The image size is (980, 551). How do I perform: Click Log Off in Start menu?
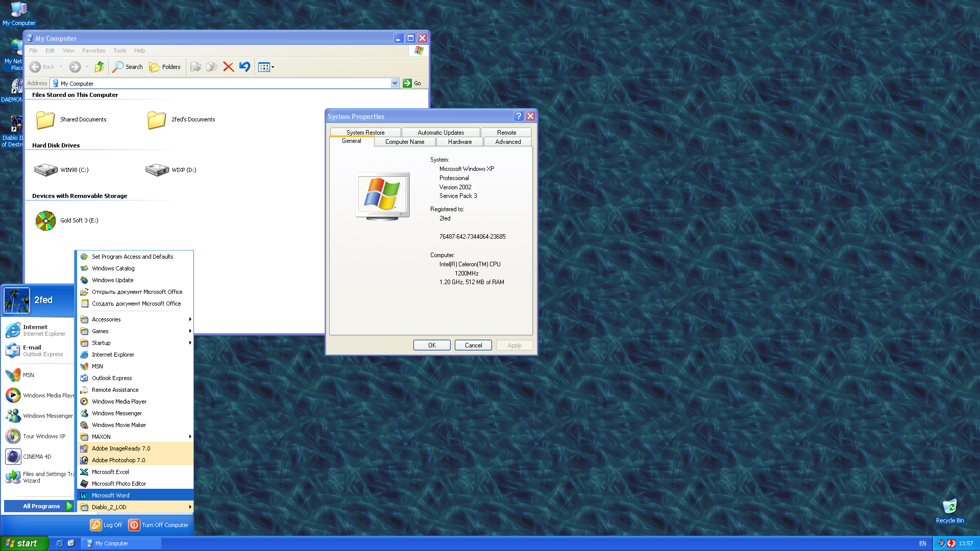[106, 525]
